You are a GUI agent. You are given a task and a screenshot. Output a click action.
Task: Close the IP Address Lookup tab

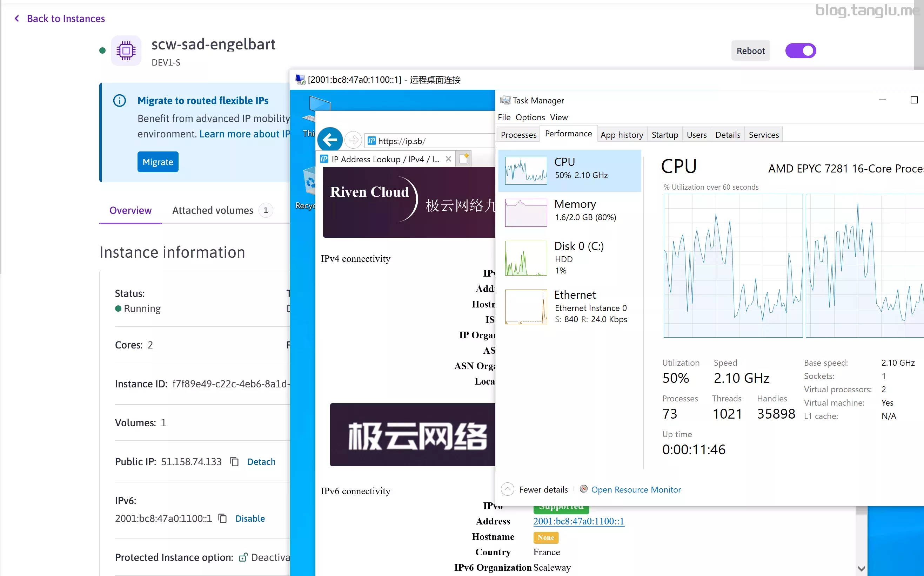(448, 159)
